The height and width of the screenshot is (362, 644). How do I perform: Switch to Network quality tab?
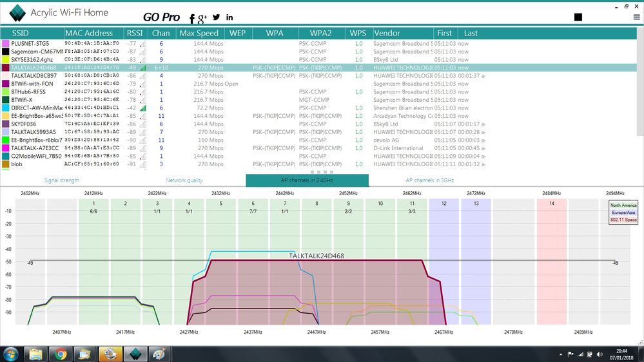click(184, 180)
